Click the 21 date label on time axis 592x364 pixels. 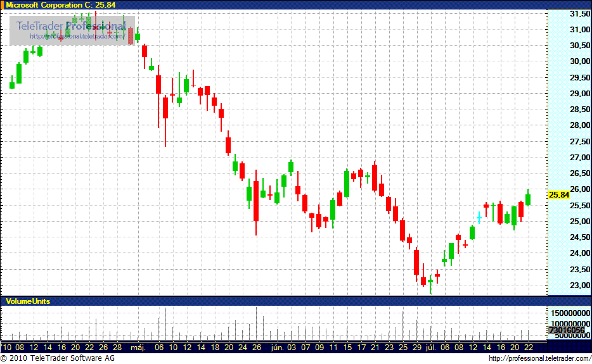375,348
